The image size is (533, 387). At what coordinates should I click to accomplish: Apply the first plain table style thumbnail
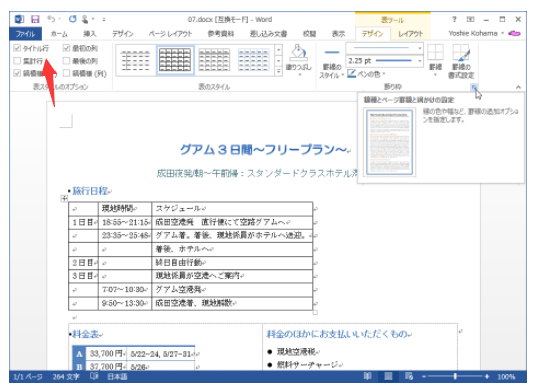(136, 60)
